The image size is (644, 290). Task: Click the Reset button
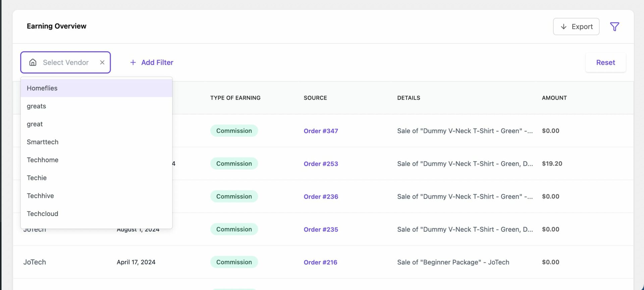[x=605, y=62]
